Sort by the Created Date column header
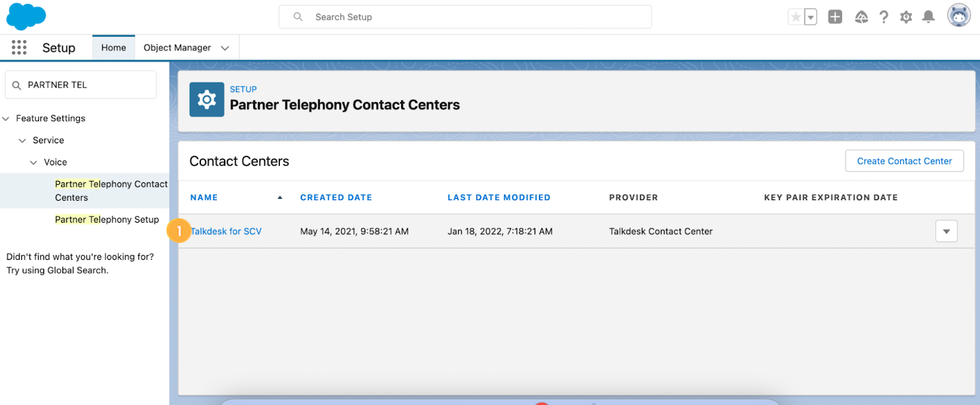980x405 pixels. click(336, 198)
